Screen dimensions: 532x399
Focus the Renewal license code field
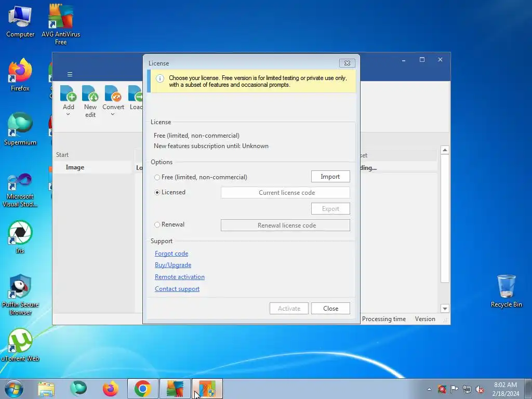[285, 225]
